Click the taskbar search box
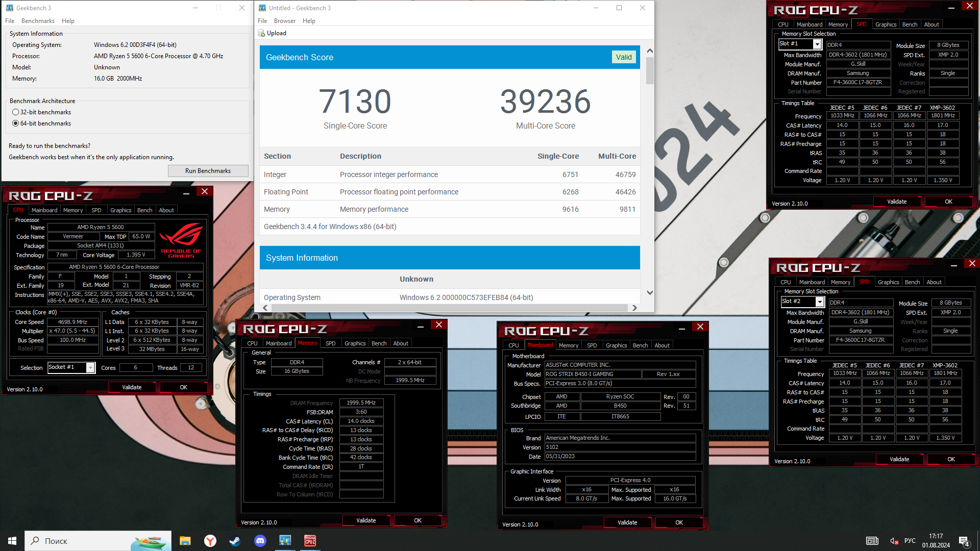 point(98,541)
